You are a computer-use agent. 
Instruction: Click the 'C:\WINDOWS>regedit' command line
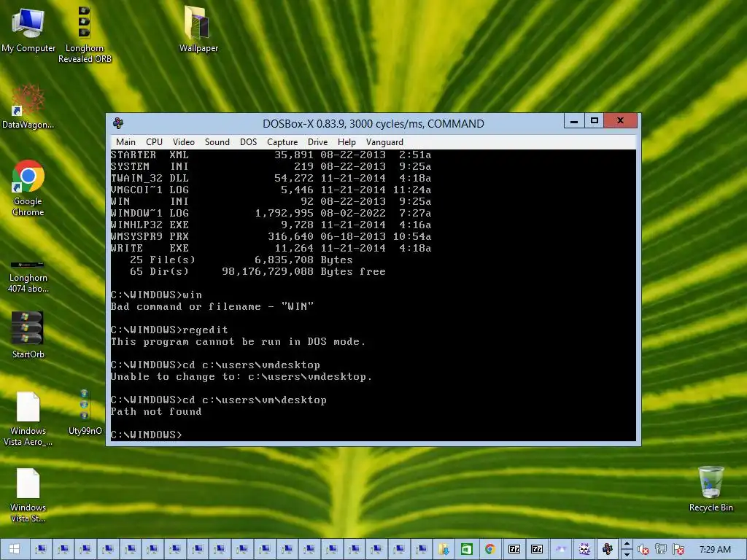click(x=169, y=330)
